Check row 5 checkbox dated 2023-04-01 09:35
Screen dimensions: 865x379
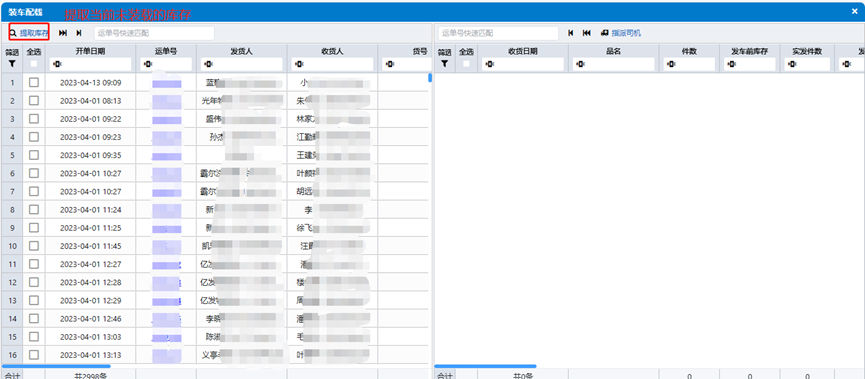(34, 155)
